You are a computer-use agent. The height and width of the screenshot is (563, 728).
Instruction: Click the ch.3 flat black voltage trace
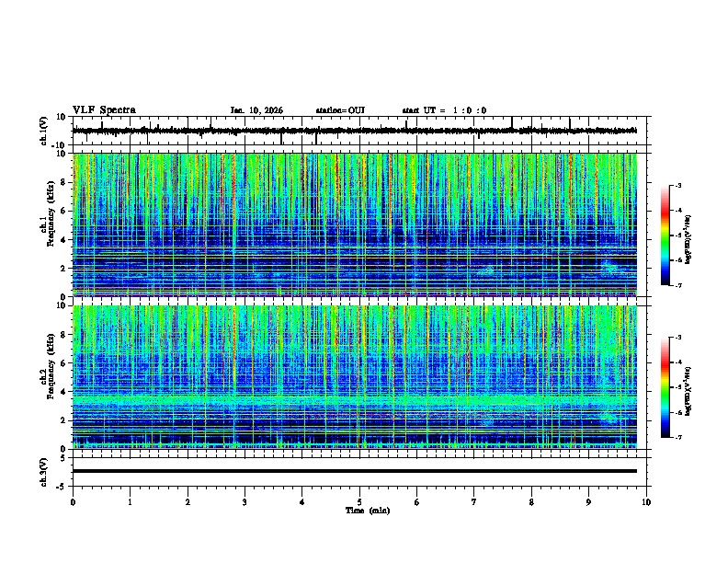tap(355, 471)
